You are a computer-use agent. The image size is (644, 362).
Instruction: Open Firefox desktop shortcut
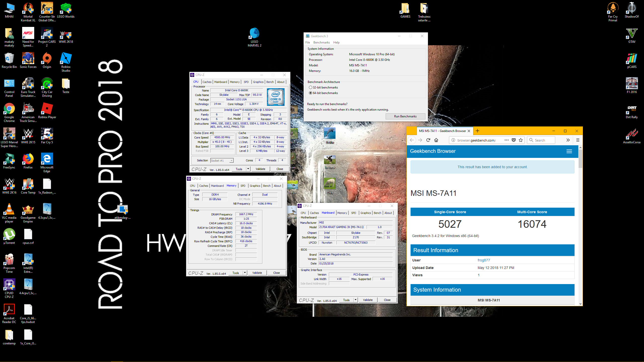[x=28, y=161]
